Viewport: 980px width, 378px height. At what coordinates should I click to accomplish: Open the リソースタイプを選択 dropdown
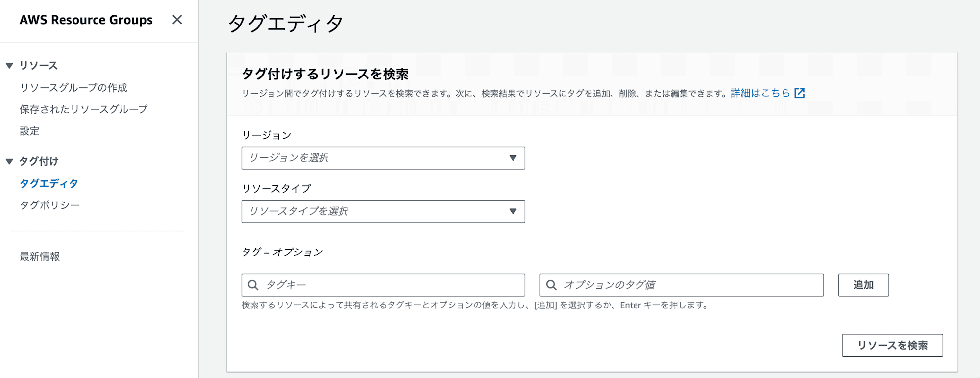click(x=383, y=211)
